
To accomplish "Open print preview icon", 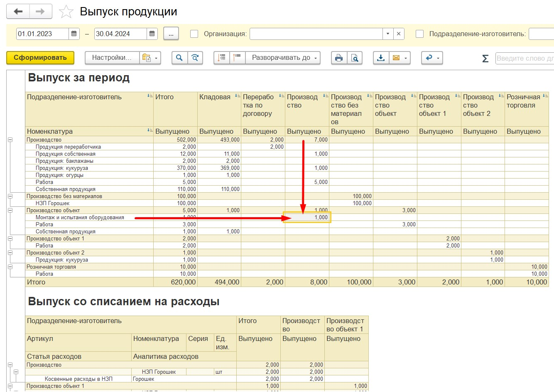I will pos(355,58).
